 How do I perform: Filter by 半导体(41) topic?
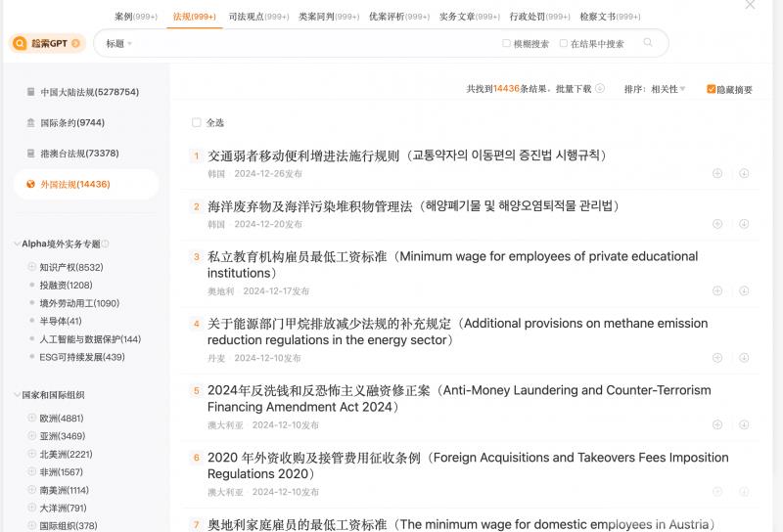[x=61, y=321]
